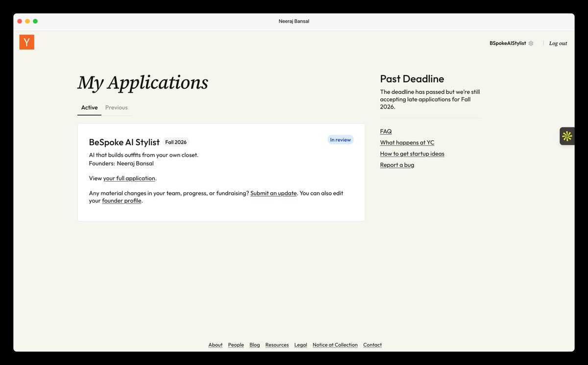This screenshot has height=365, width=588.
Task: Switch to the Previous tab
Action: pos(116,107)
